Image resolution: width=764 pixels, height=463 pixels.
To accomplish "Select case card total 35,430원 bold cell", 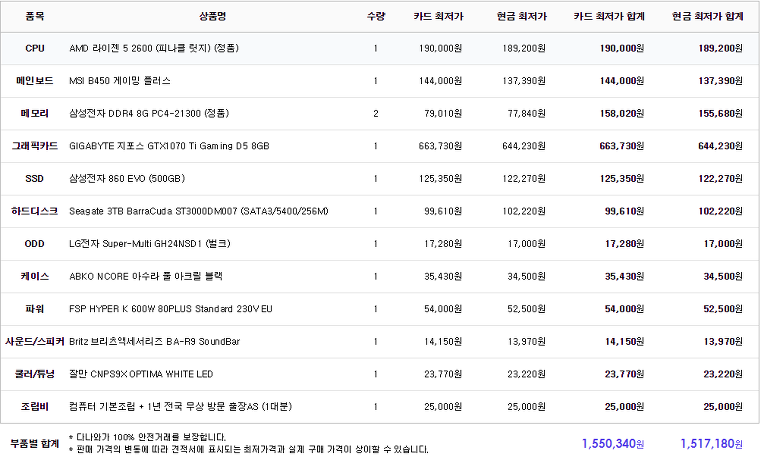I will tap(625, 276).
